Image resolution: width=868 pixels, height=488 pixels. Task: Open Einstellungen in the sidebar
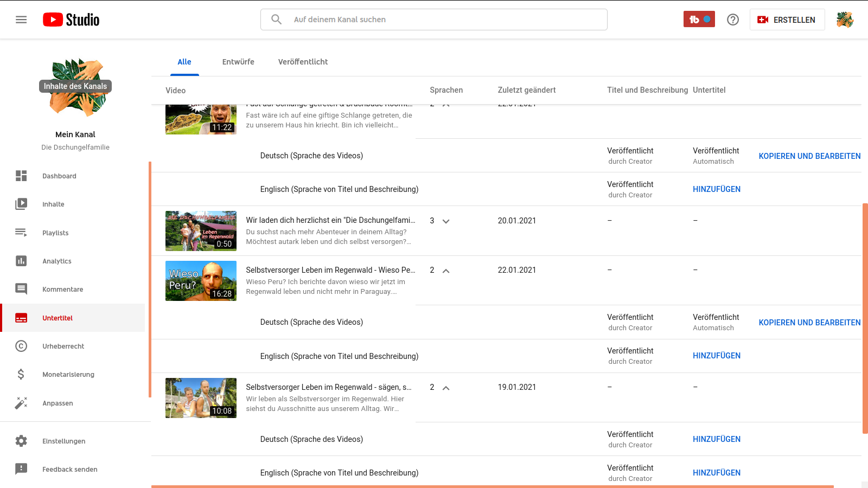tap(63, 441)
